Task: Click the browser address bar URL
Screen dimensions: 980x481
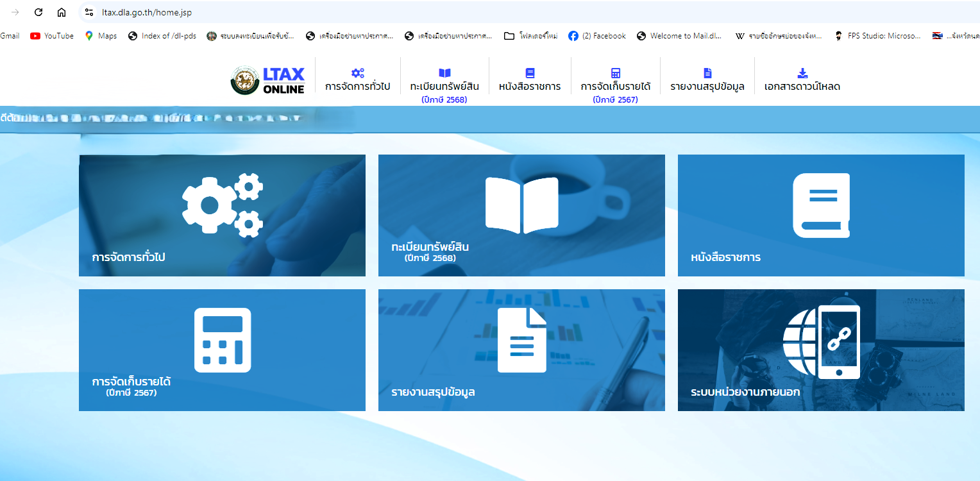Action: [x=147, y=12]
